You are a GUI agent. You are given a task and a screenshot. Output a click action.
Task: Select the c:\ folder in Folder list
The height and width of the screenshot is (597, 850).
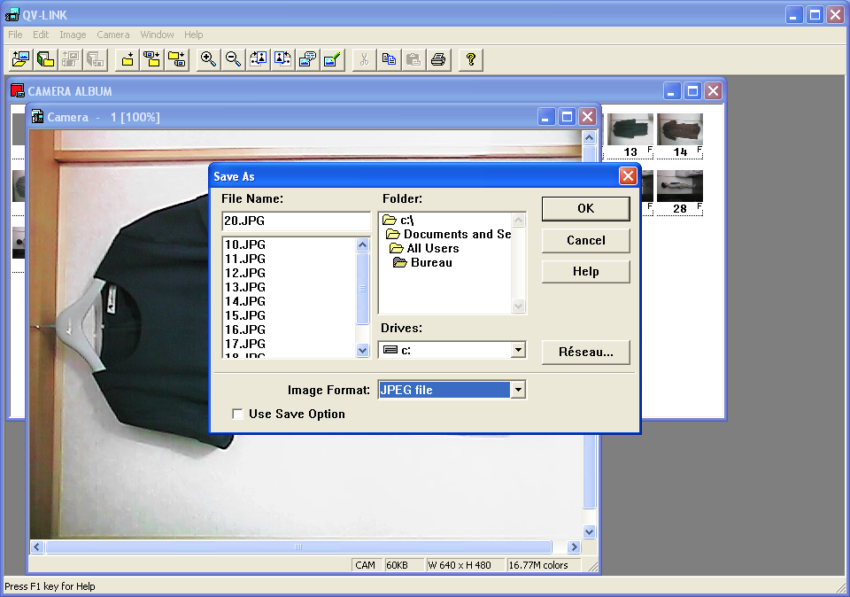coord(398,220)
